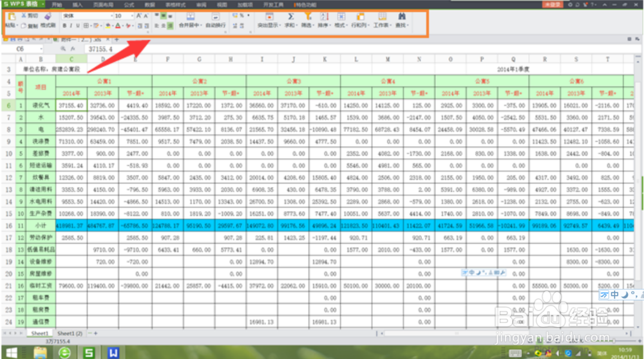Click the Sum (求和) sigma icon
Screen dimensions: 644x359
tap(290, 17)
